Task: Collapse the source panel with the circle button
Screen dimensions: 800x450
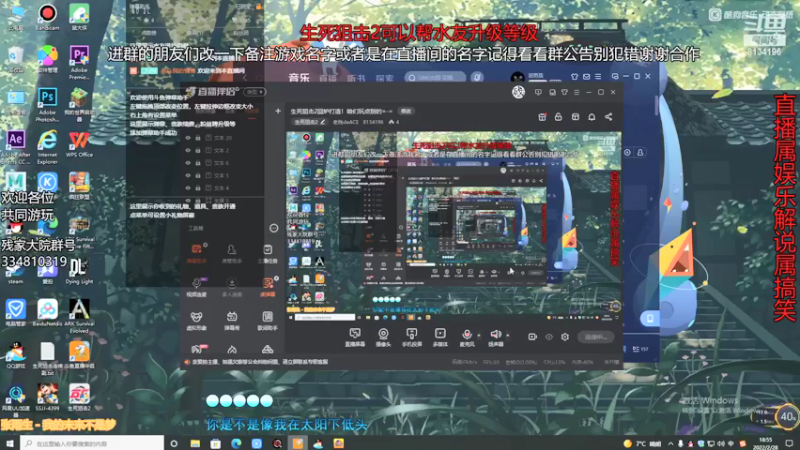Action: click(x=274, y=228)
